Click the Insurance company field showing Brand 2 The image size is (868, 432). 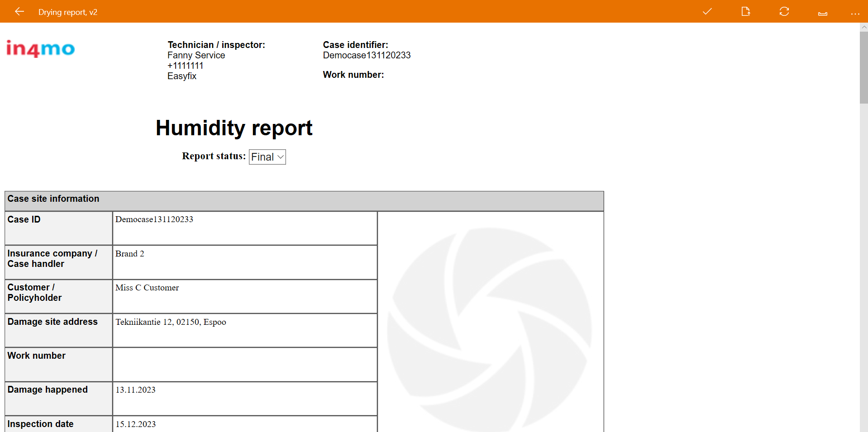(244, 262)
